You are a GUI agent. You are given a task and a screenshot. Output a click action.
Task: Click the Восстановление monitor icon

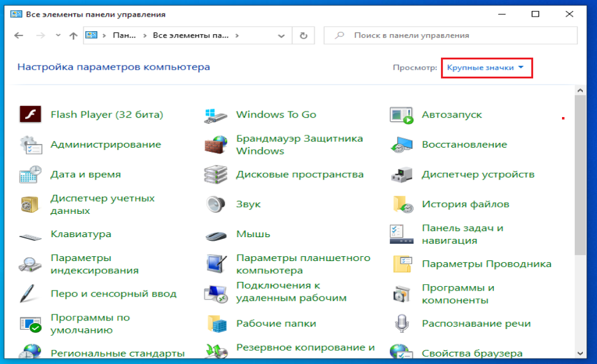point(402,145)
